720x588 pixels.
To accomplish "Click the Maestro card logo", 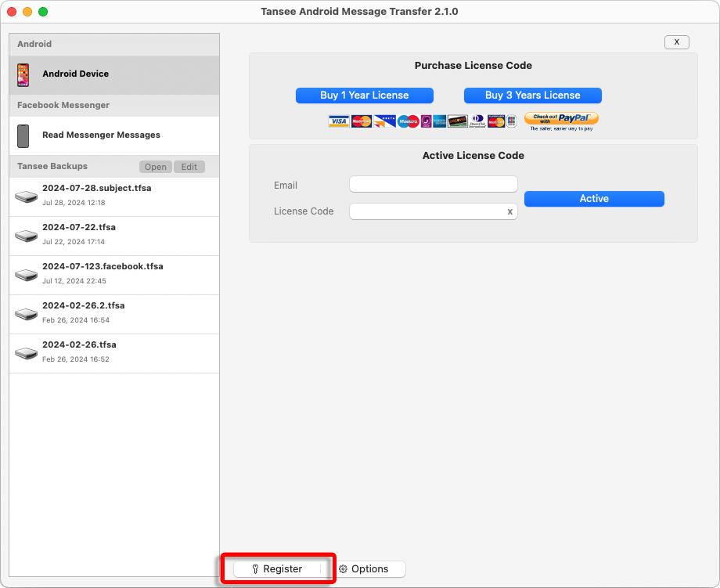I will pyautogui.click(x=409, y=121).
